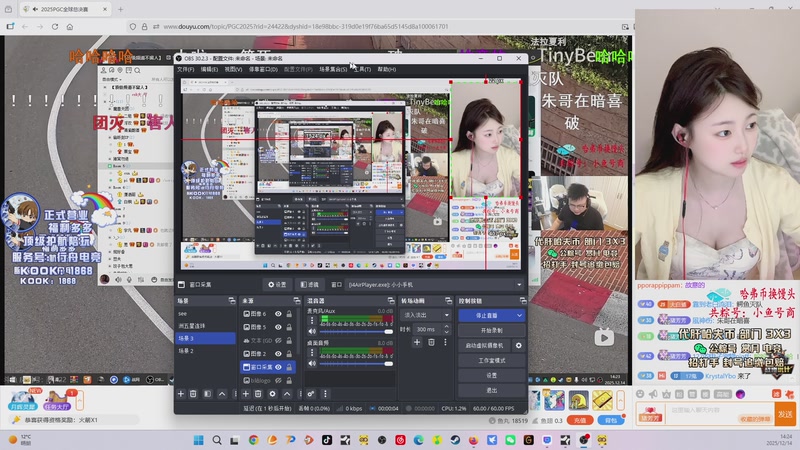Image resolution: width=800 pixels, height=450 pixels.
Task: Toggle visibility of 图像 6 source
Action: pos(278,314)
